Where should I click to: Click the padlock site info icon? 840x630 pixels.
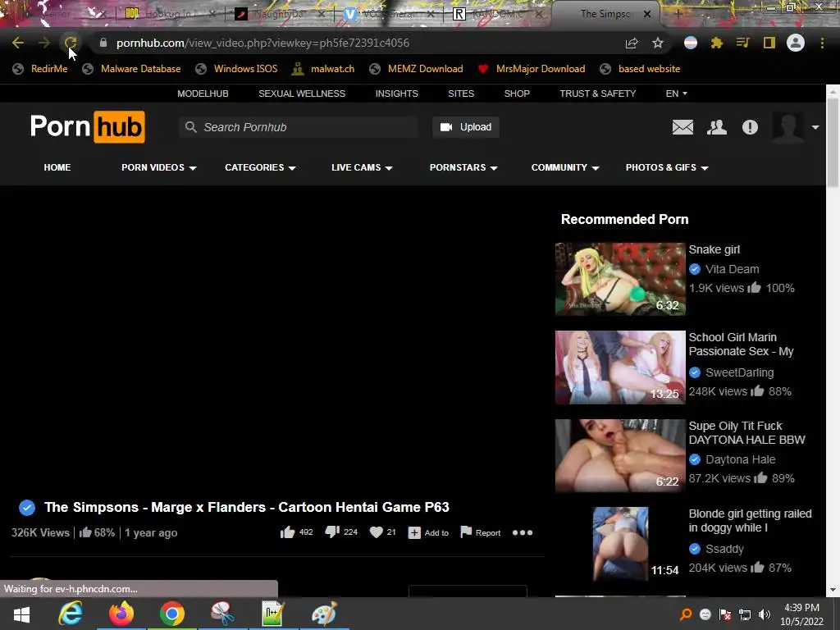click(x=103, y=43)
